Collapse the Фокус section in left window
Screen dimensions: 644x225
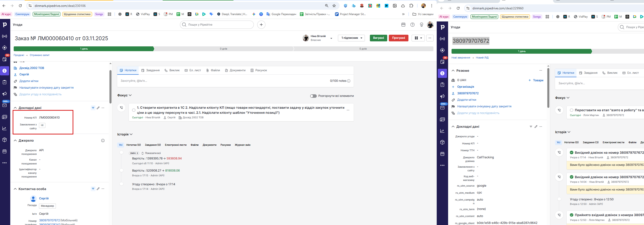(x=125, y=95)
